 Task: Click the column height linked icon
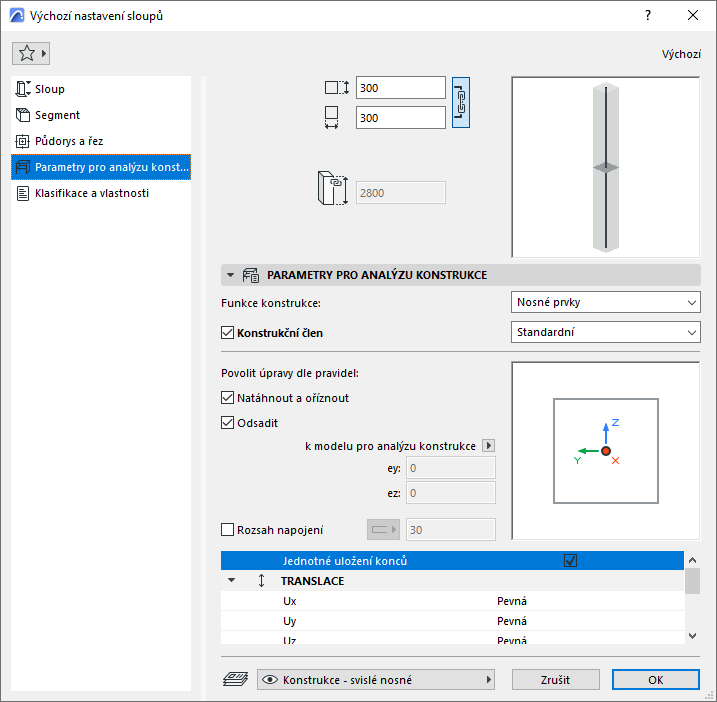click(332, 188)
